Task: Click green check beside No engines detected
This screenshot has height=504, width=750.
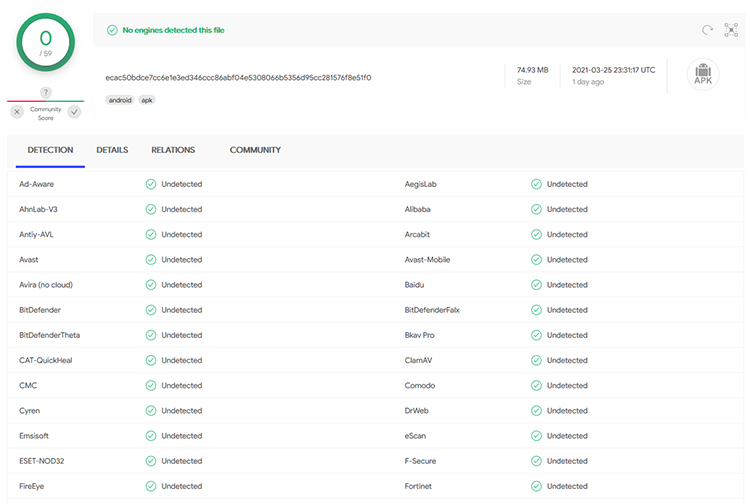Action: [x=112, y=30]
